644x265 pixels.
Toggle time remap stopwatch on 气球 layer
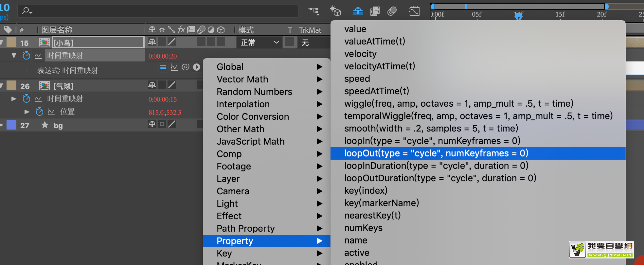point(26,98)
